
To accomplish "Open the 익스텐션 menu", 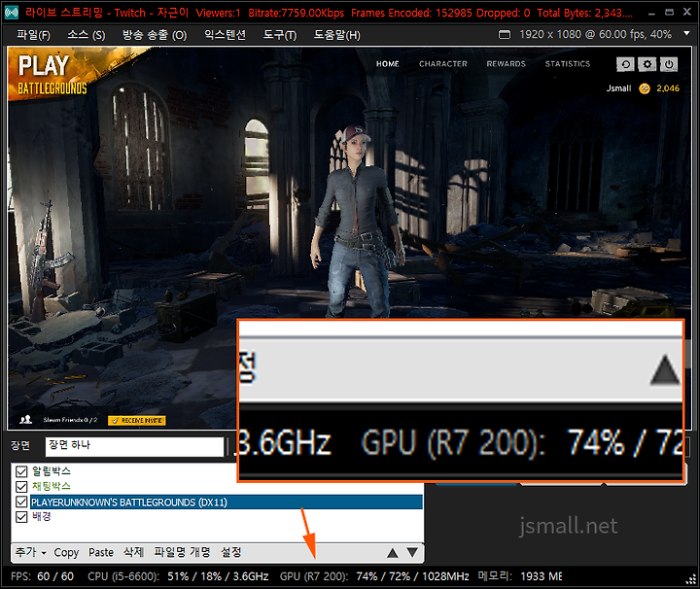I will click(x=225, y=35).
